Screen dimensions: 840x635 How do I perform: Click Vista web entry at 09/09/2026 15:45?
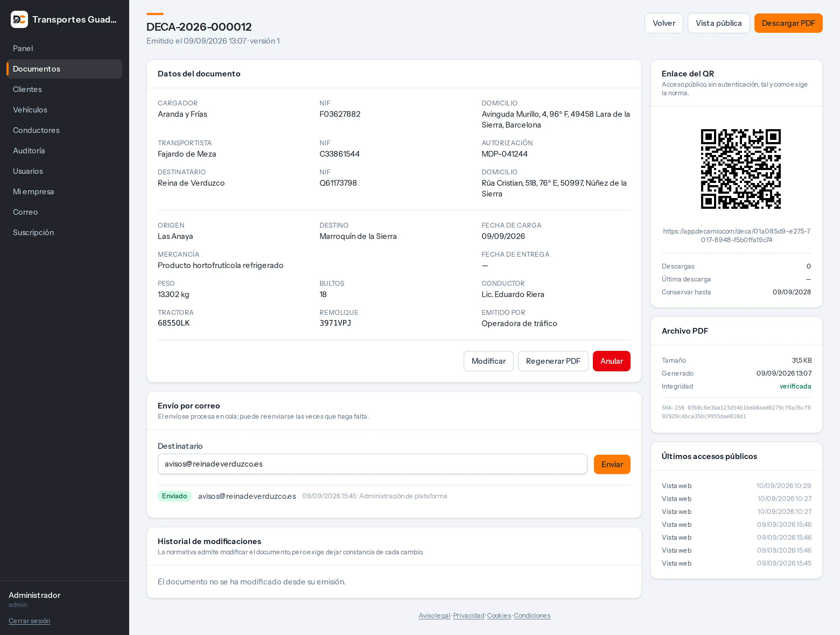[x=736, y=563]
